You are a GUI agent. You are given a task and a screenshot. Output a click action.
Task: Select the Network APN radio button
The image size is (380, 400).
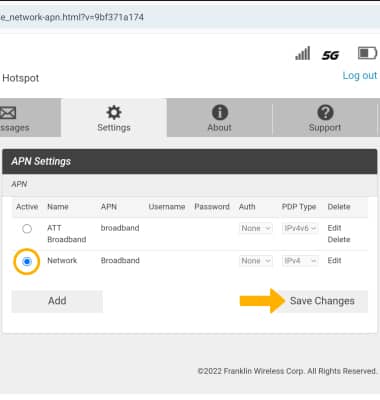click(x=27, y=261)
